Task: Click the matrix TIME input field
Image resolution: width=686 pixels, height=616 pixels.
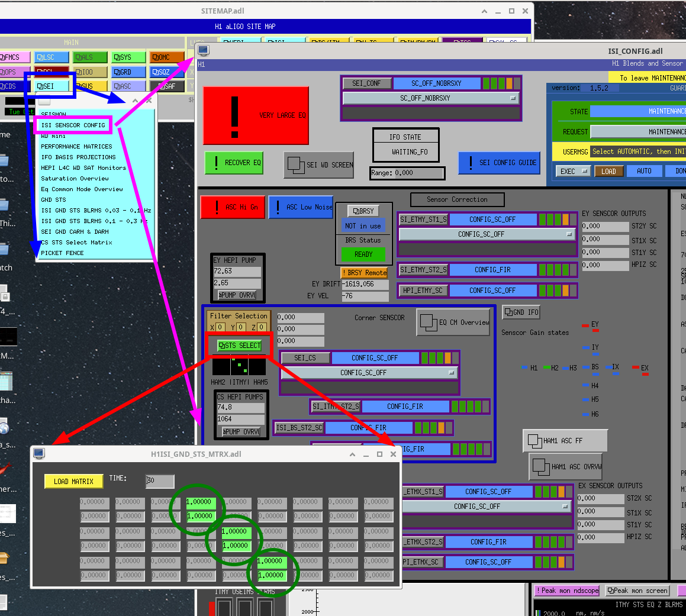Action: [159, 480]
